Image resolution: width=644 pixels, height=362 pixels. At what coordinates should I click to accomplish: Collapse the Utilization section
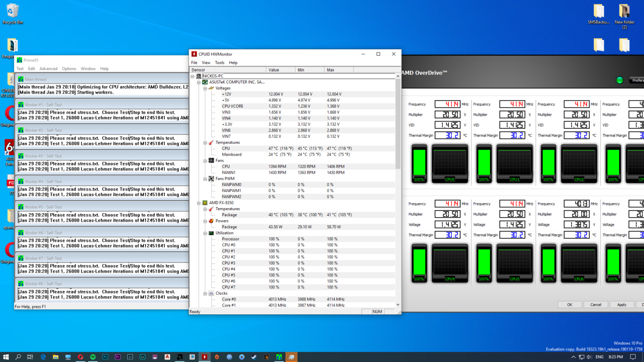tap(205, 233)
